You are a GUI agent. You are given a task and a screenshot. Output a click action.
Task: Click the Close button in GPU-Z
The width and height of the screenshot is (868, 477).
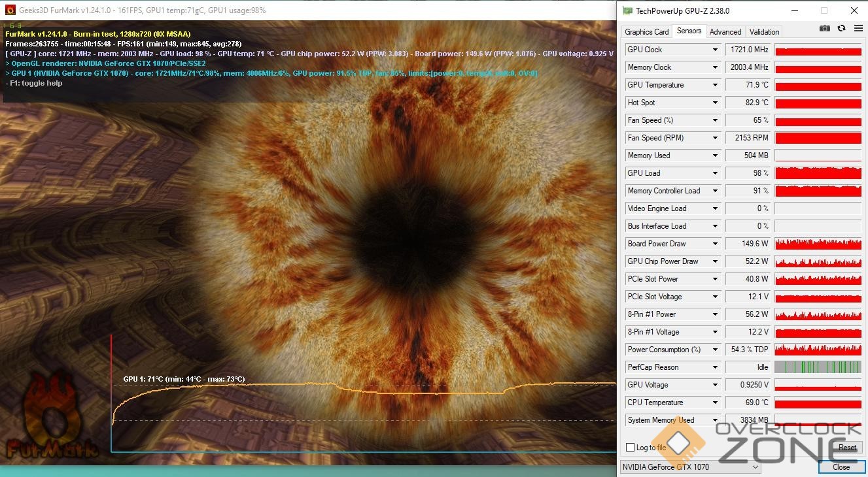pos(841,467)
